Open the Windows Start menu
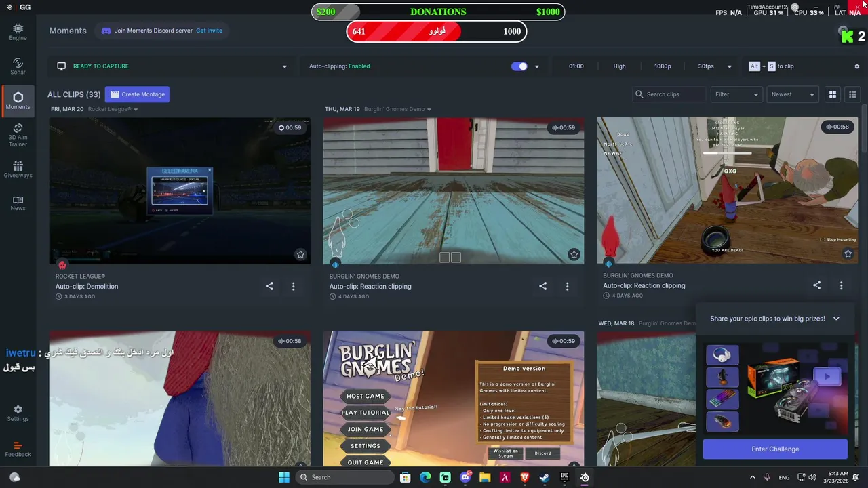The width and height of the screenshot is (868, 488). pyautogui.click(x=284, y=477)
